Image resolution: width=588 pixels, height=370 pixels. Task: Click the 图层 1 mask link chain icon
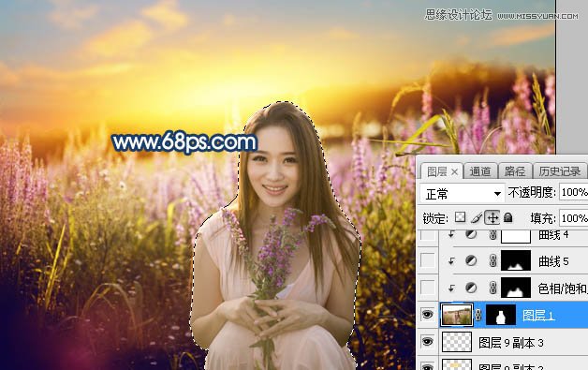478,315
